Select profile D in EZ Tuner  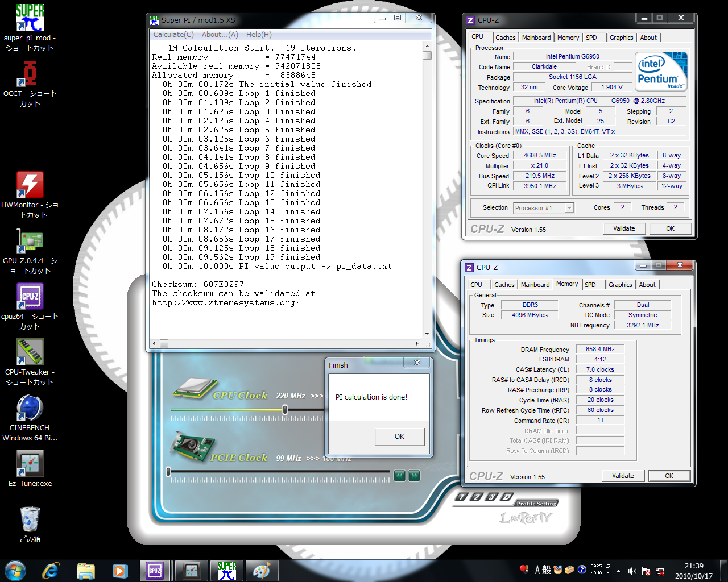[506, 497]
